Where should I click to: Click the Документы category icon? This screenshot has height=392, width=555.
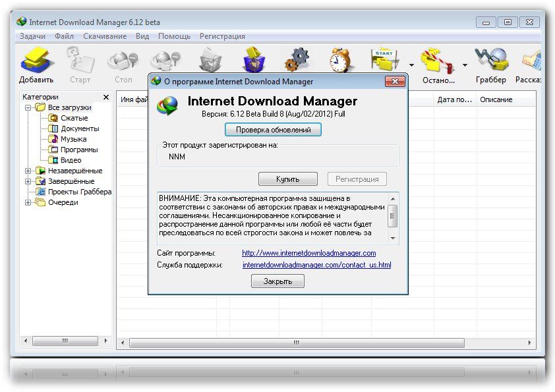tap(53, 128)
